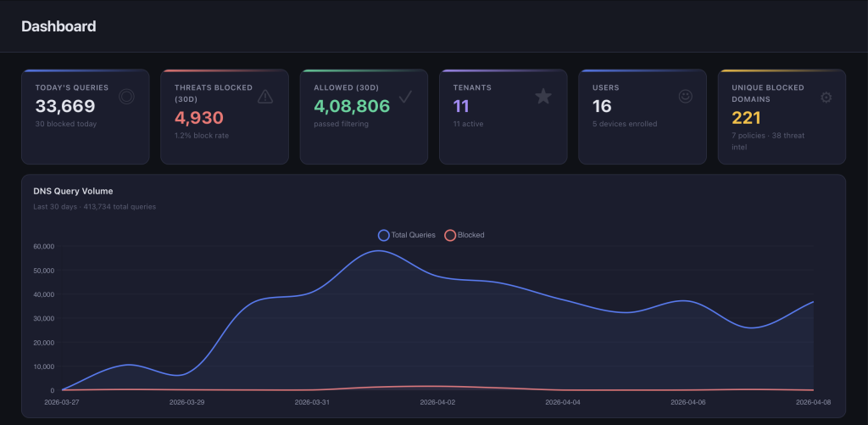The height and width of the screenshot is (425, 868).
Task: Click the 2026-04-02 date on chart axis
Action: 439,402
